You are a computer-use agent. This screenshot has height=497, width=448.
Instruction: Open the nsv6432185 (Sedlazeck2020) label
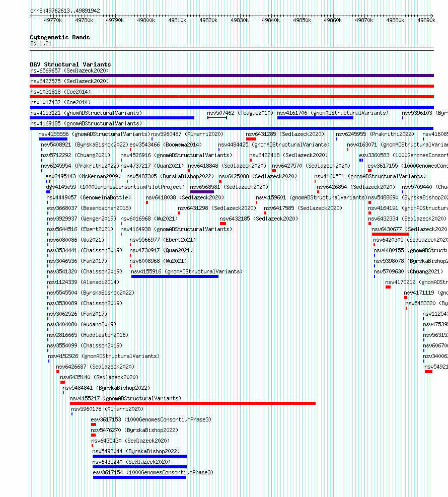click(259, 219)
